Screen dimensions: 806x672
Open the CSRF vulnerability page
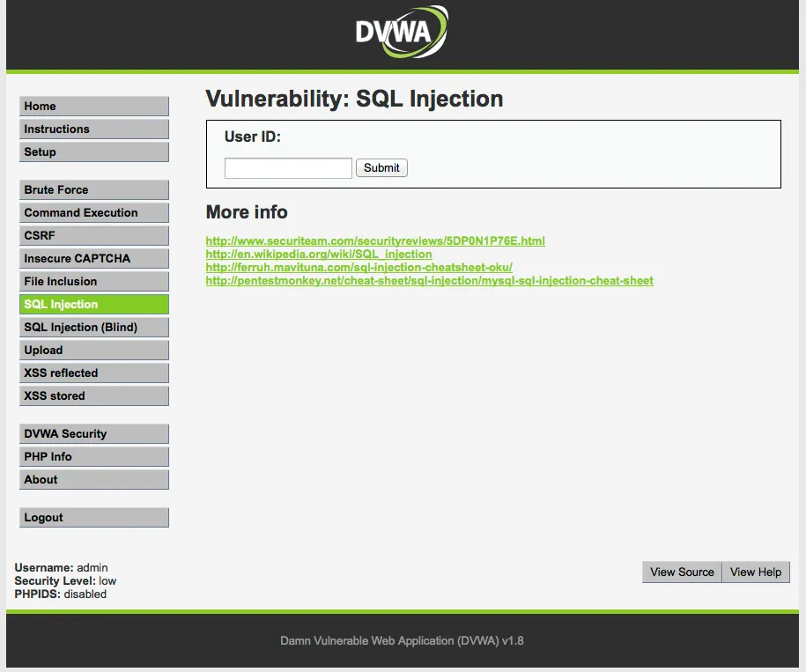click(93, 235)
